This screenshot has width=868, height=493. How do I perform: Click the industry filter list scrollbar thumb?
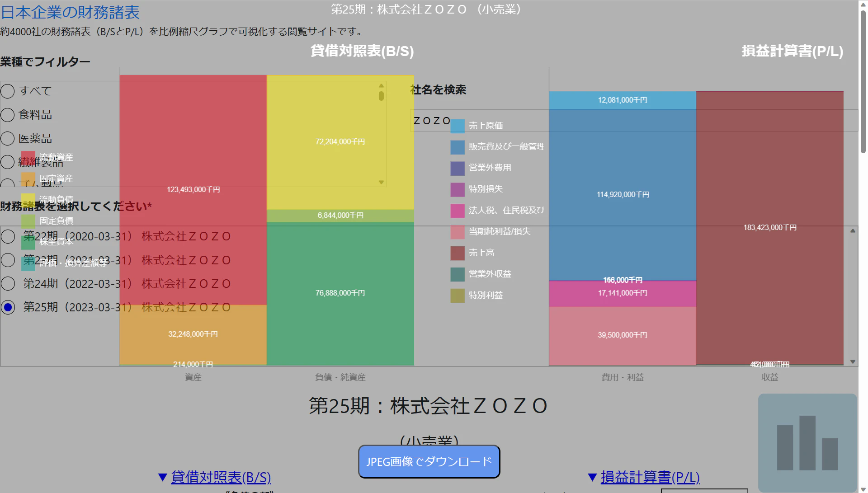[382, 96]
